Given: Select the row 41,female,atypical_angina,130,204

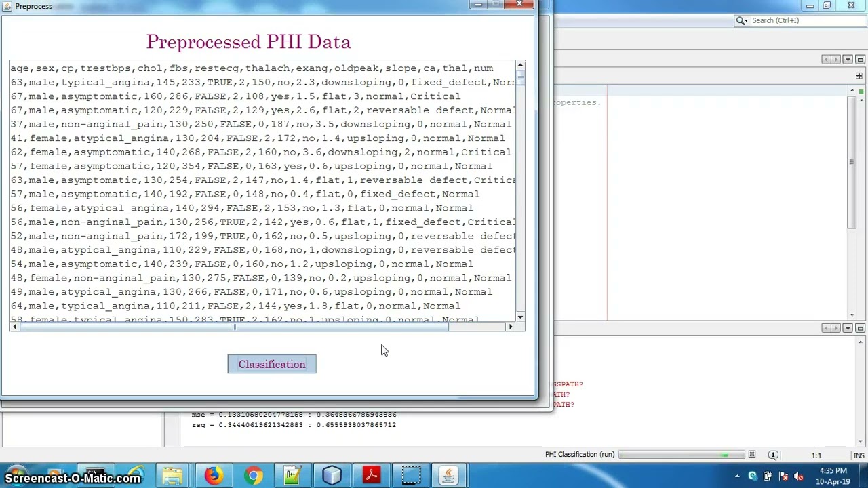Looking at the screenshot, I should (258, 138).
